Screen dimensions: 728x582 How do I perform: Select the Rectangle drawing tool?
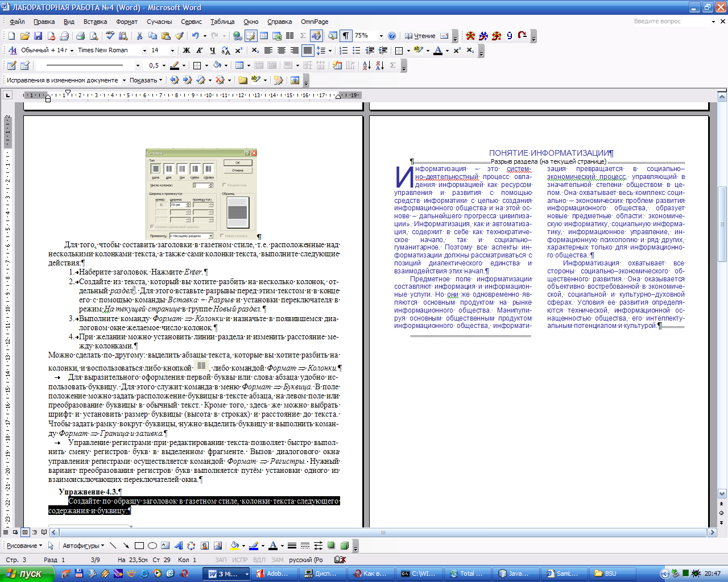click(x=139, y=546)
